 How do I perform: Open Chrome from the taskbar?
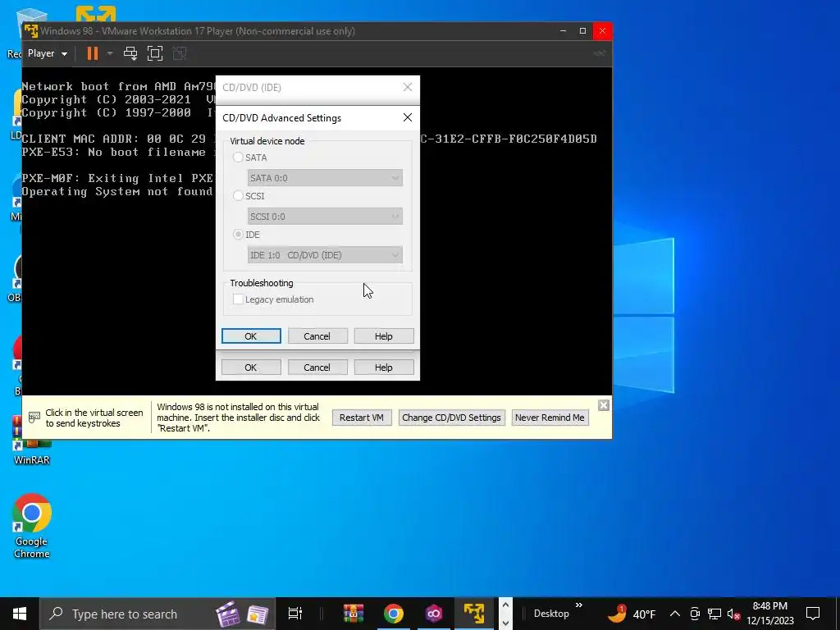click(x=394, y=614)
